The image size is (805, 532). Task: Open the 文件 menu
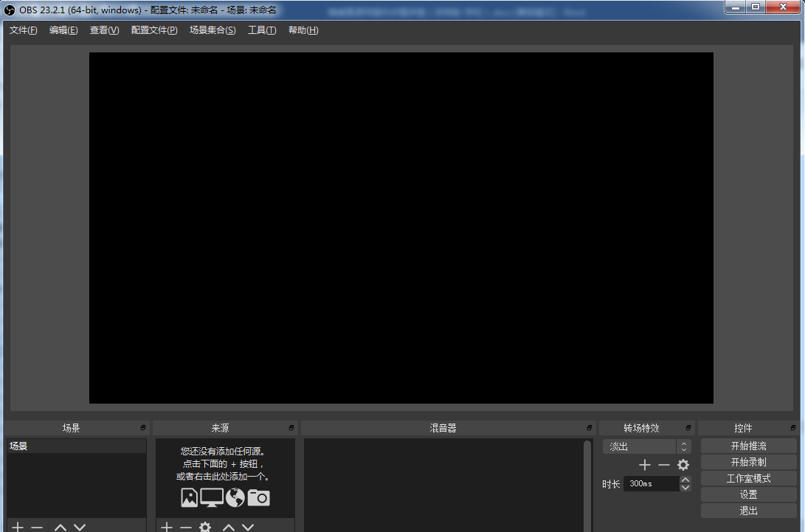coord(23,30)
